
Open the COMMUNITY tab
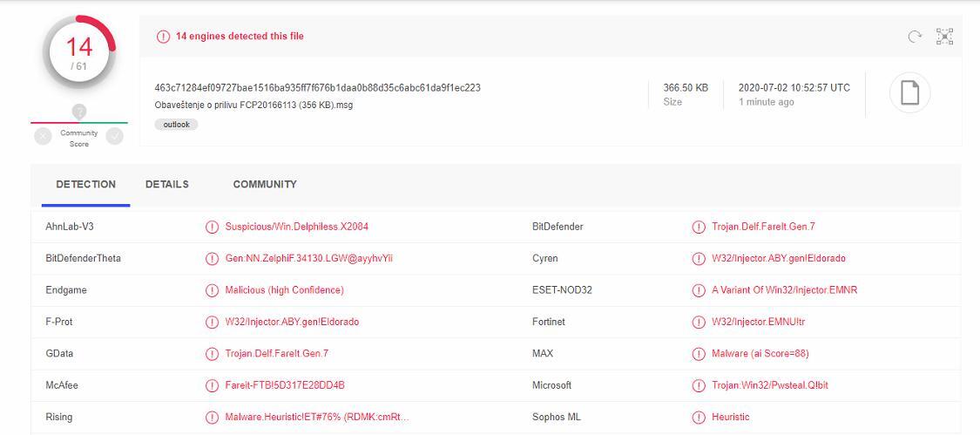click(x=265, y=185)
